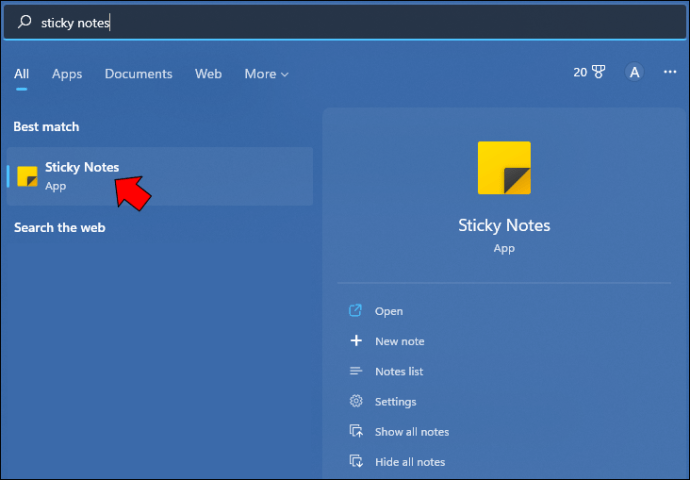Click the Open launch icon
Image resolution: width=690 pixels, height=480 pixels.
tap(356, 311)
